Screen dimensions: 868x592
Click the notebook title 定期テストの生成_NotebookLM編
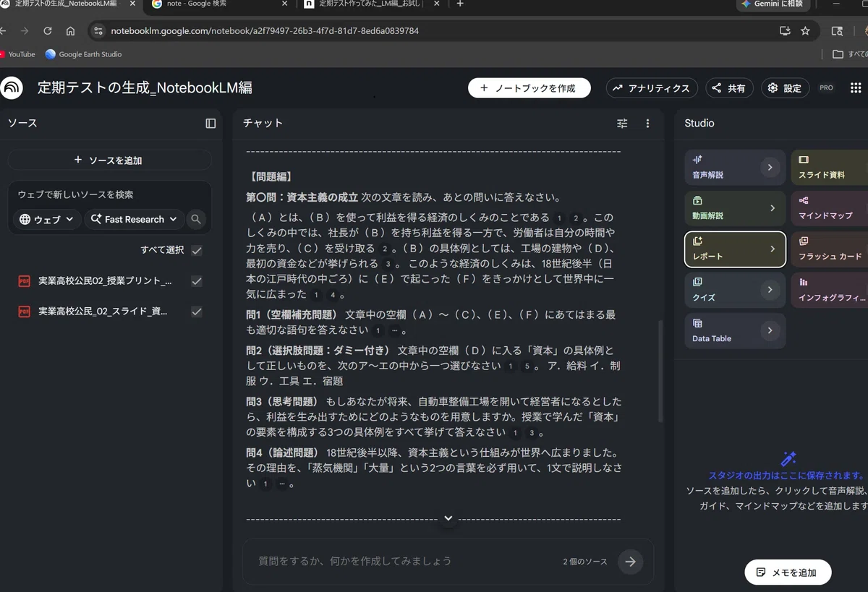pos(145,88)
